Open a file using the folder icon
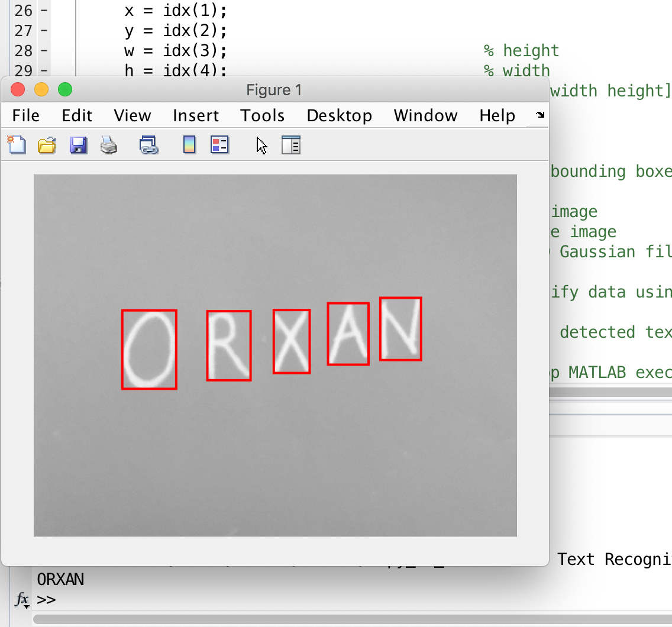672x627 pixels. (47, 145)
